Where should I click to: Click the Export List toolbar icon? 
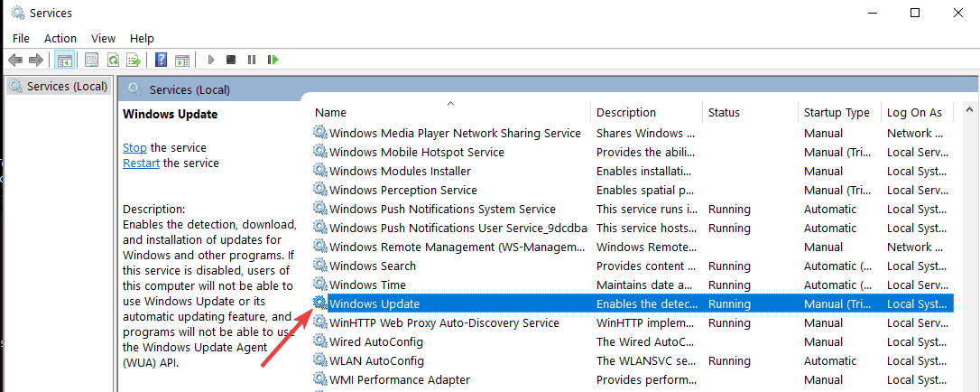134,60
